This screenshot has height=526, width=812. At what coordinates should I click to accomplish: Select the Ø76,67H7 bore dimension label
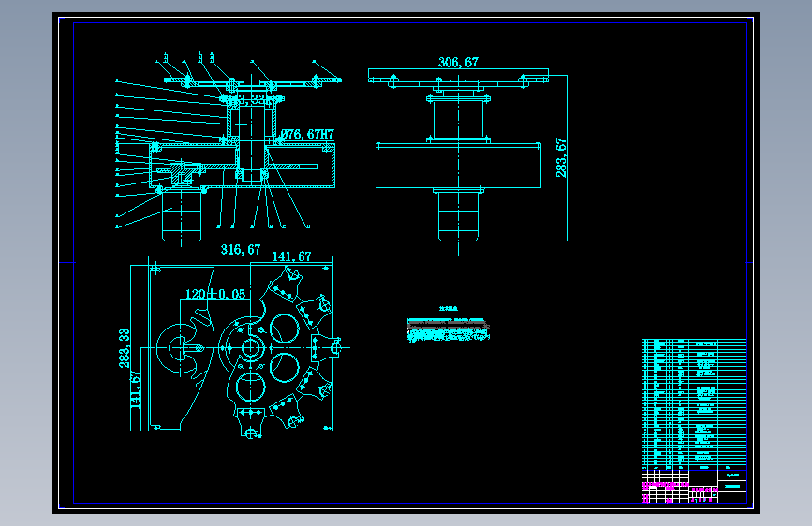(307, 135)
